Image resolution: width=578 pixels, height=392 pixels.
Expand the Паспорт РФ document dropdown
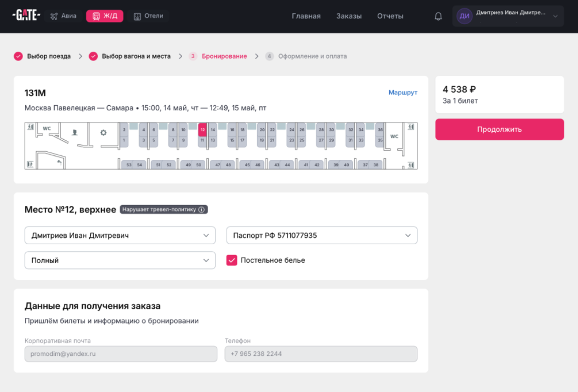click(x=322, y=235)
